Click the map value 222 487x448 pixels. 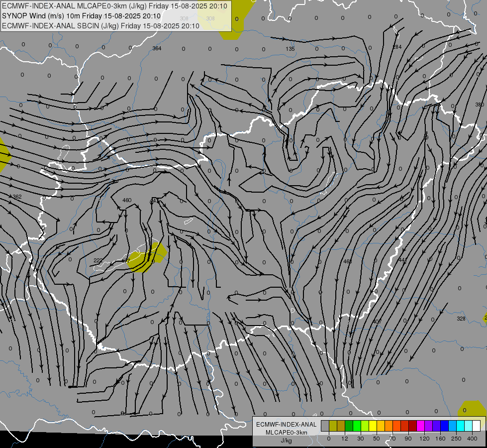click(98, 260)
